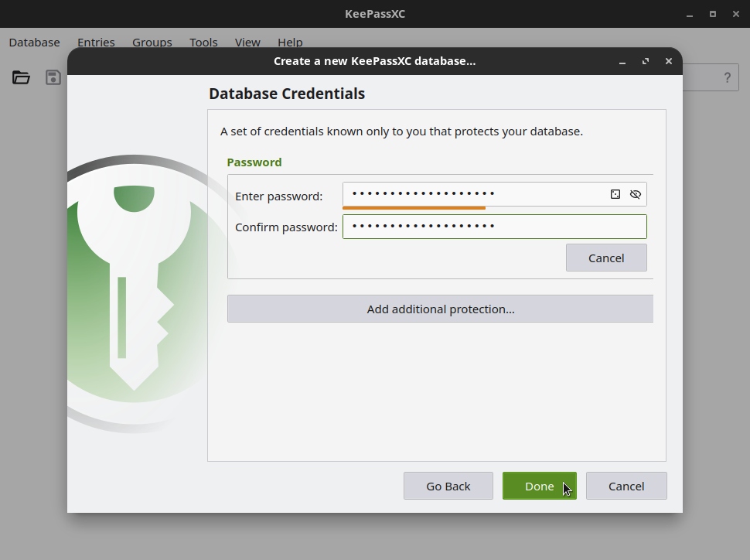Maximize the KeePassXC main window
The image size is (750, 560).
pyautogui.click(x=713, y=14)
